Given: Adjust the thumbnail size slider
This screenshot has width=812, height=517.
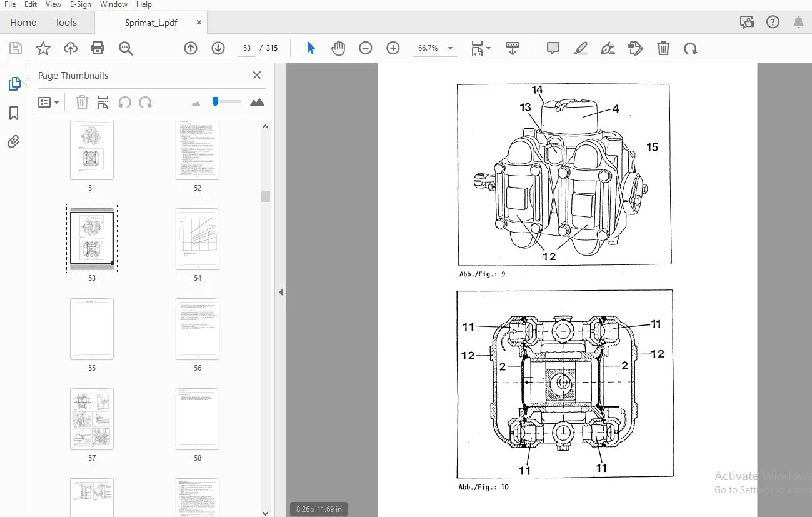Looking at the screenshot, I should 216,101.
